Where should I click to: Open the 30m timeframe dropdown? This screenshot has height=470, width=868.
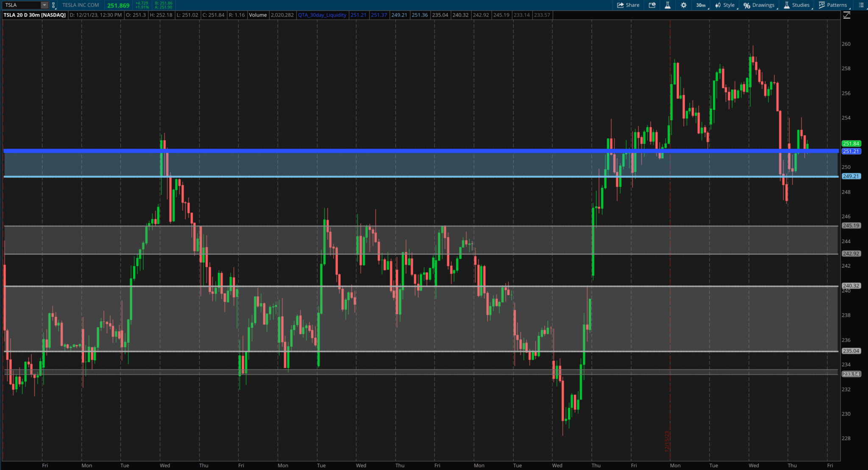702,5
